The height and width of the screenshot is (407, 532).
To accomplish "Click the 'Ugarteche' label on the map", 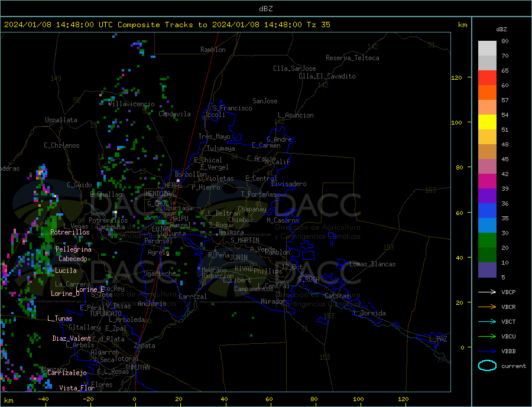I will click(160, 273).
